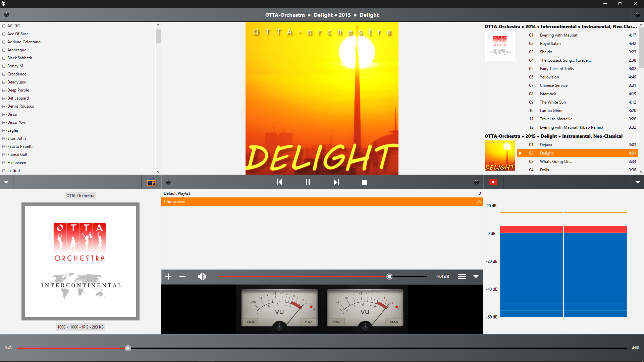Screen dimensions: 644x362
Task: Open the dropdown arrow below the library tree
Action: (6, 182)
